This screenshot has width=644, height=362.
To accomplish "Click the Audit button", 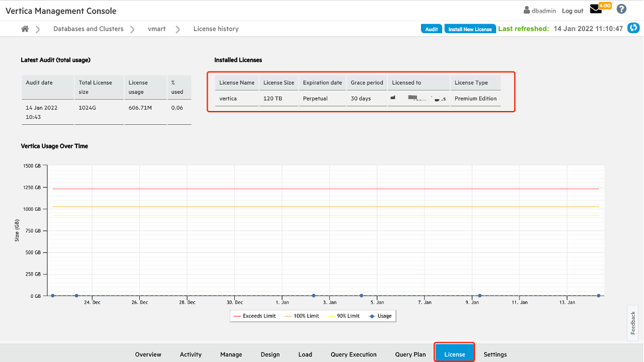I will point(432,29).
